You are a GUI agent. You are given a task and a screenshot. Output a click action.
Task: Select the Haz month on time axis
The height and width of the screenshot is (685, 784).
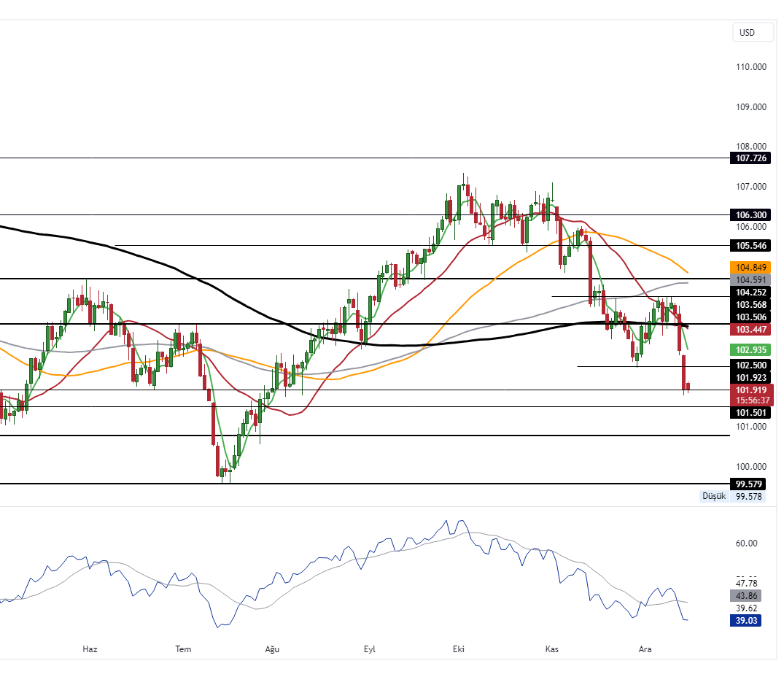[x=90, y=649]
